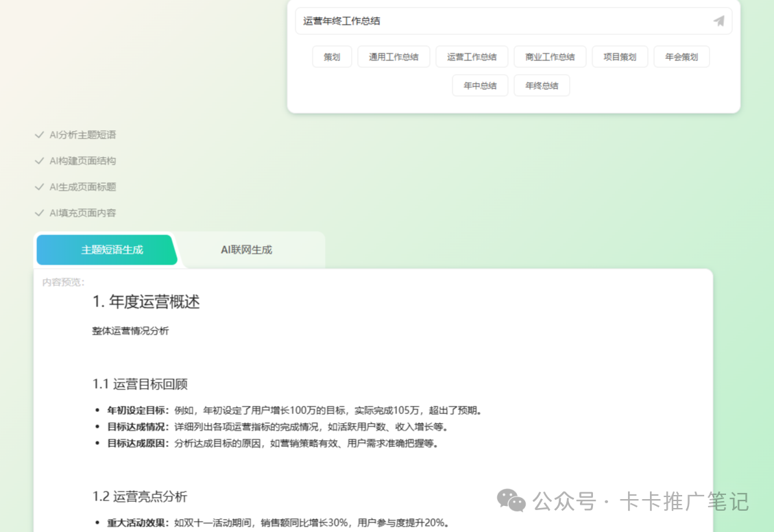Click checkmark beside AI分析主题短语
The width and height of the screenshot is (774, 532).
click(x=39, y=135)
